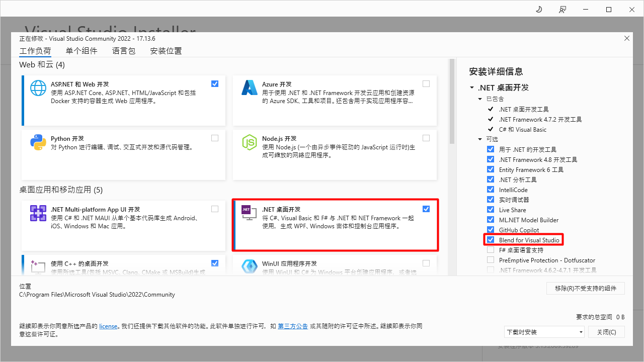Click the Python workload icon
The width and height of the screenshot is (644, 362).
(38, 142)
